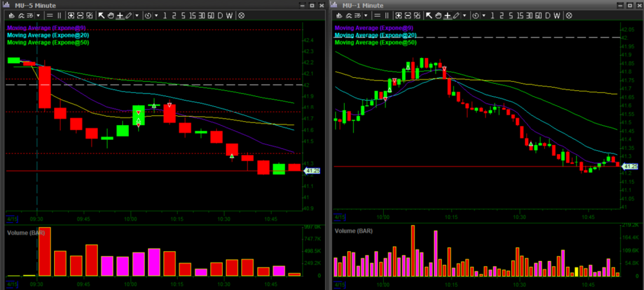This screenshot has width=644, height=290.
Task: Pick the pencil drawing tool in 1 Minute chart
Action: coord(456,15)
